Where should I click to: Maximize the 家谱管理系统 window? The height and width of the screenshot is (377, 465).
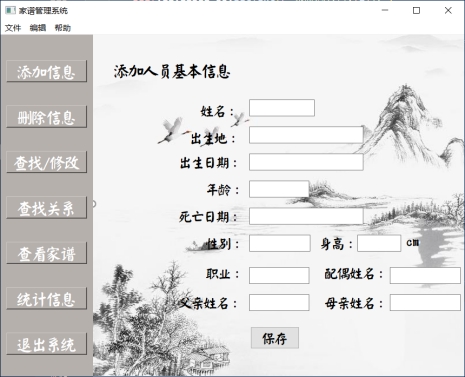(416, 10)
